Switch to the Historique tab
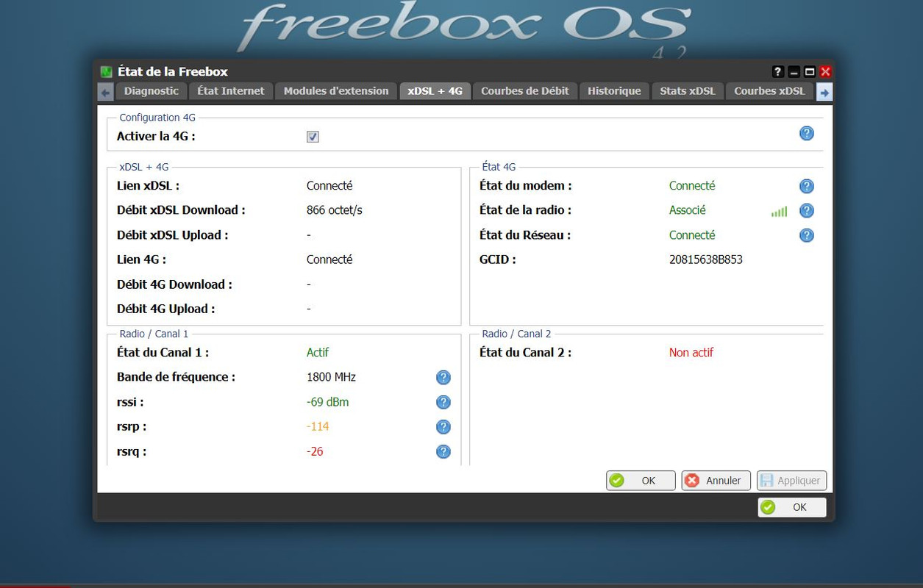The width and height of the screenshot is (923, 588). pyautogui.click(x=614, y=91)
